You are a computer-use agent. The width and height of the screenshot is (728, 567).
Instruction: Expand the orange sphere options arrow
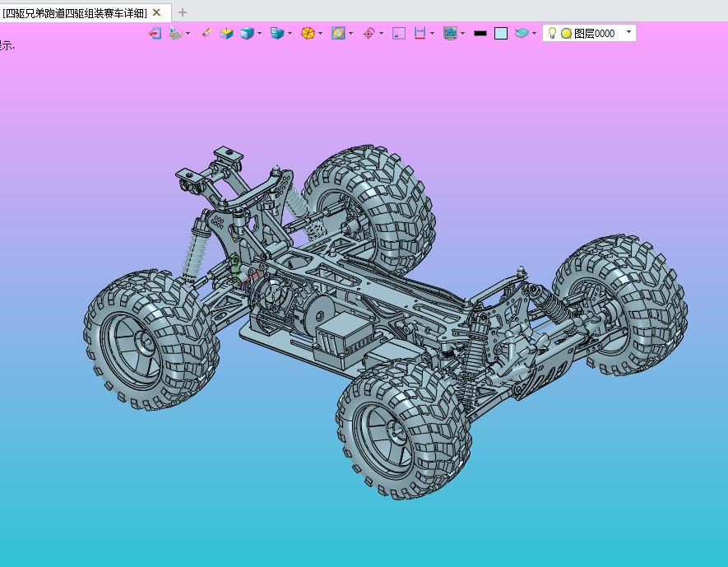click(320, 34)
